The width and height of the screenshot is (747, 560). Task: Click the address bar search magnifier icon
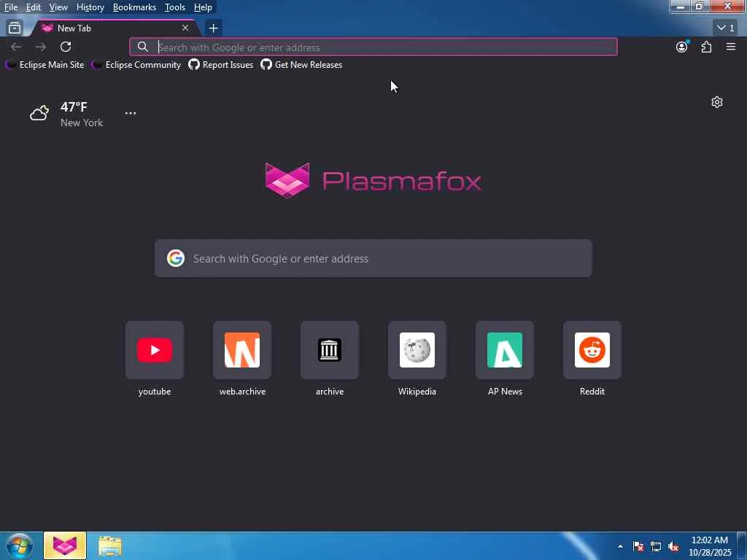tap(142, 47)
